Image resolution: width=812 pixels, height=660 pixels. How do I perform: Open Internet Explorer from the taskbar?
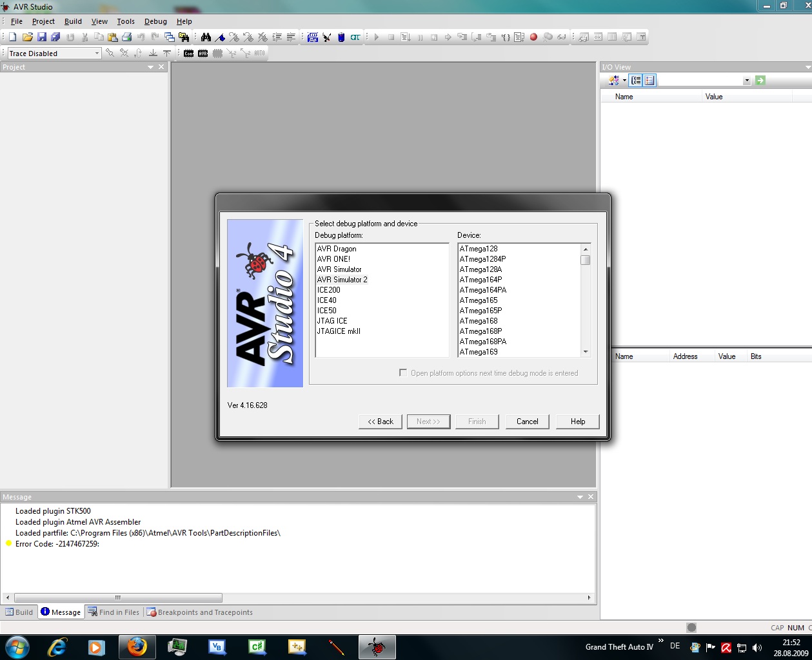tap(57, 647)
